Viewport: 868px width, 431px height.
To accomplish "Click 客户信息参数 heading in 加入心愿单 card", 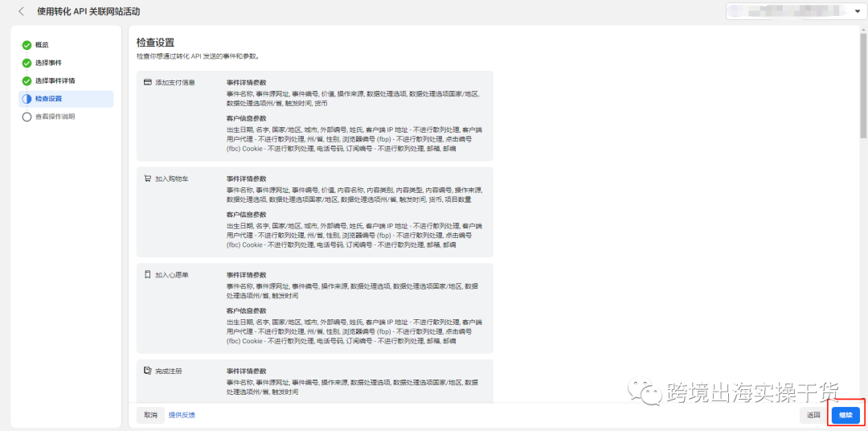I will [x=247, y=310].
